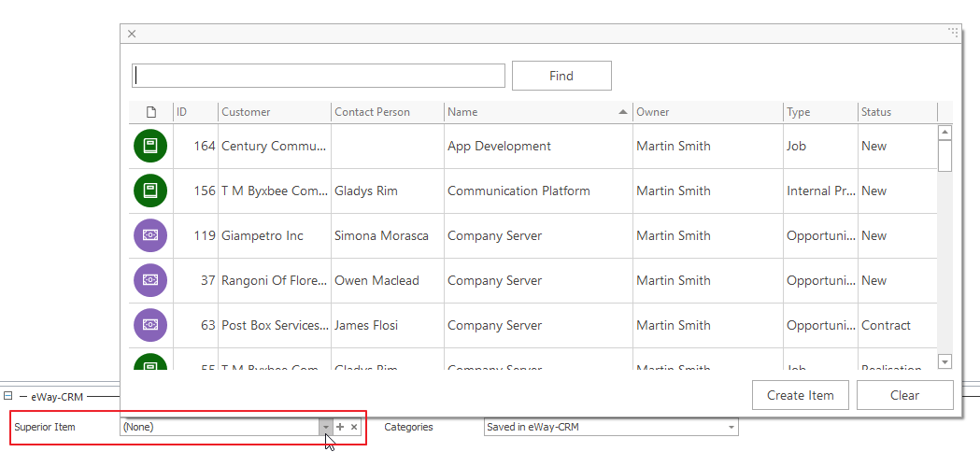Image resolution: width=980 pixels, height=452 pixels.
Task: Click the Simona Morasca contact cell
Action: 388,235
